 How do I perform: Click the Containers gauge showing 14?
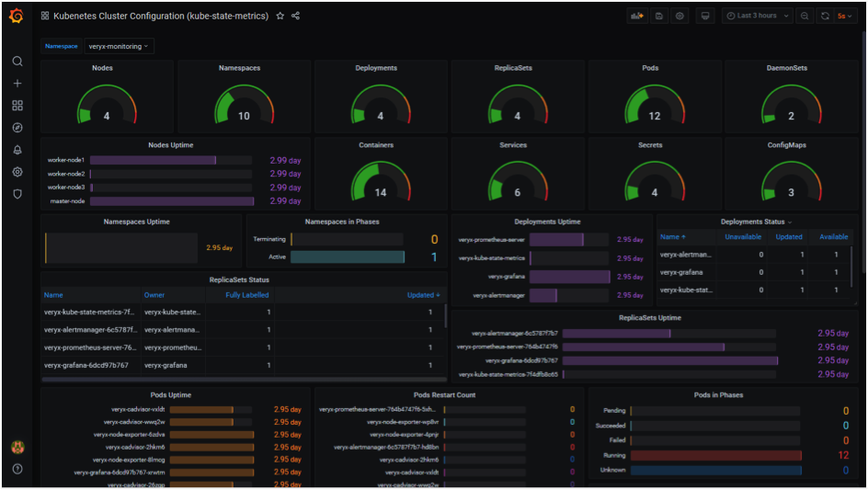pyautogui.click(x=381, y=181)
